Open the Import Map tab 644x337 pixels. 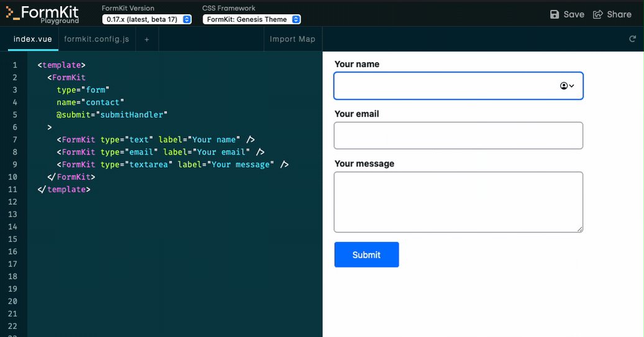point(293,39)
